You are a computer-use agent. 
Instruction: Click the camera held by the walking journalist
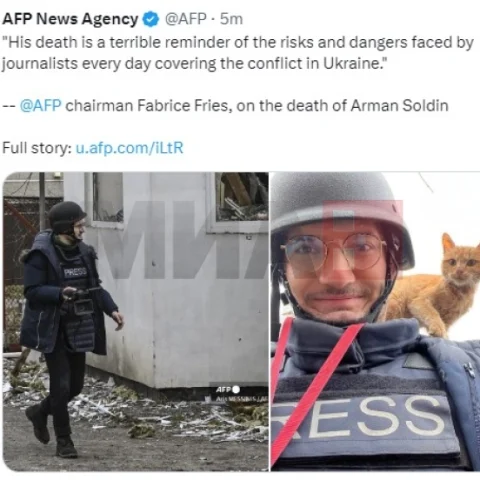82,301
